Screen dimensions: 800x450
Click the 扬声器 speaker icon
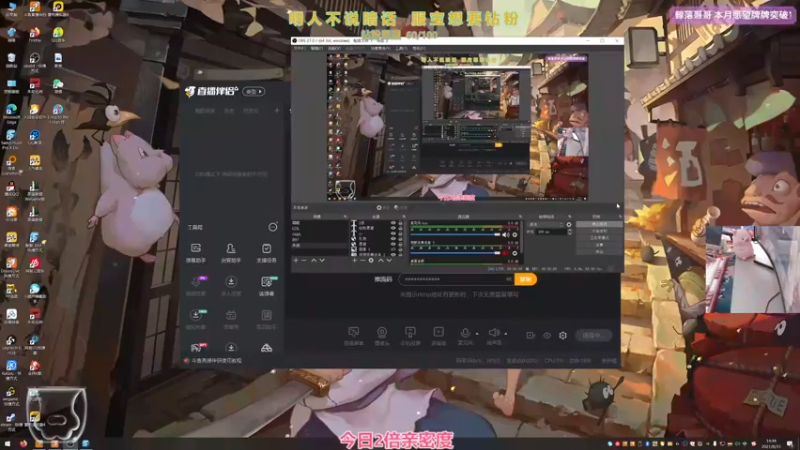click(493, 333)
